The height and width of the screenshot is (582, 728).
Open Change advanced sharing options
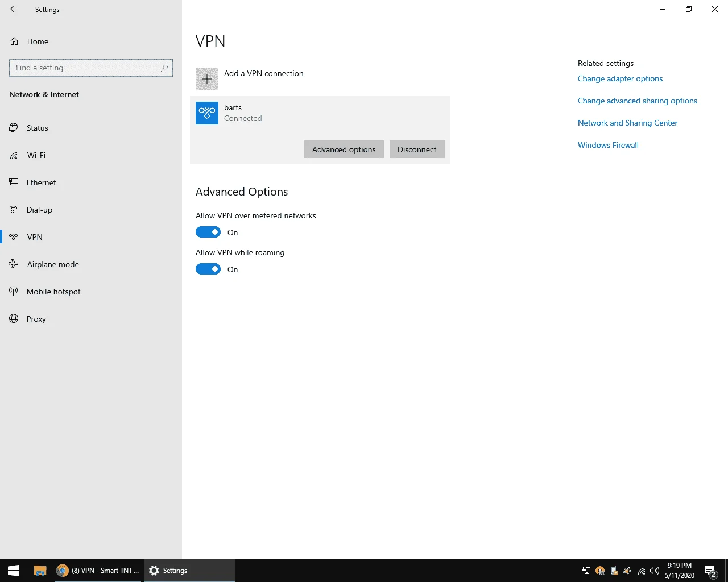638,101
